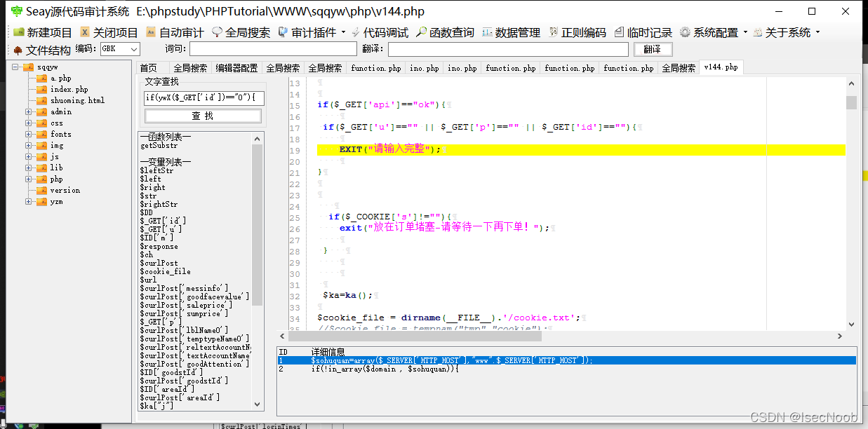This screenshot has width=868, height=429.
Task: Switch to the 首页 tab
Action: (149, 68)
